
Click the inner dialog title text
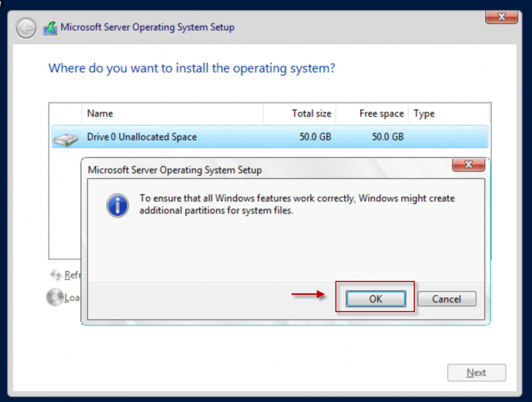click(175, 170)
